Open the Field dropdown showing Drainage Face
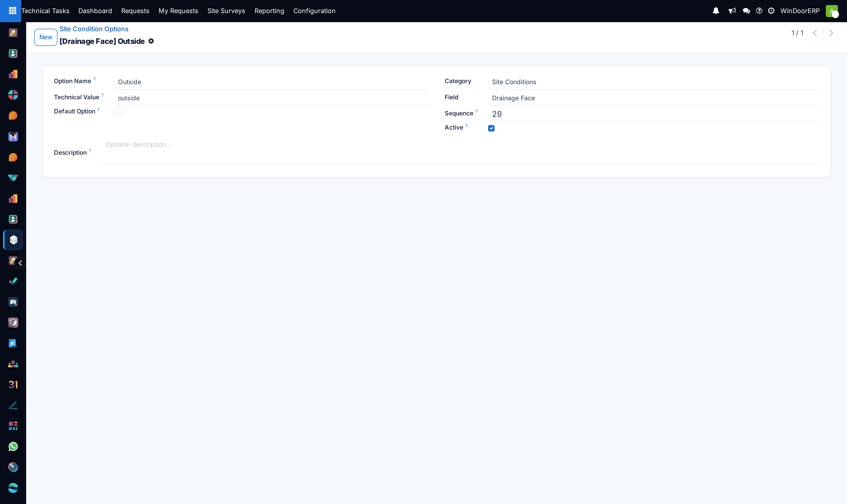Viewport: 847px width, 504px height. tap(653, 98)
